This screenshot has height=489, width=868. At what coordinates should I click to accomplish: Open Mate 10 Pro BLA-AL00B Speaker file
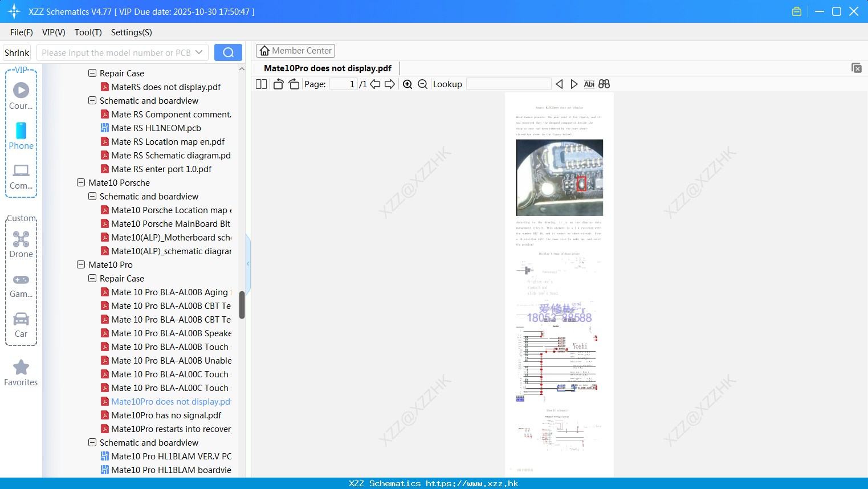coord(171,333)
